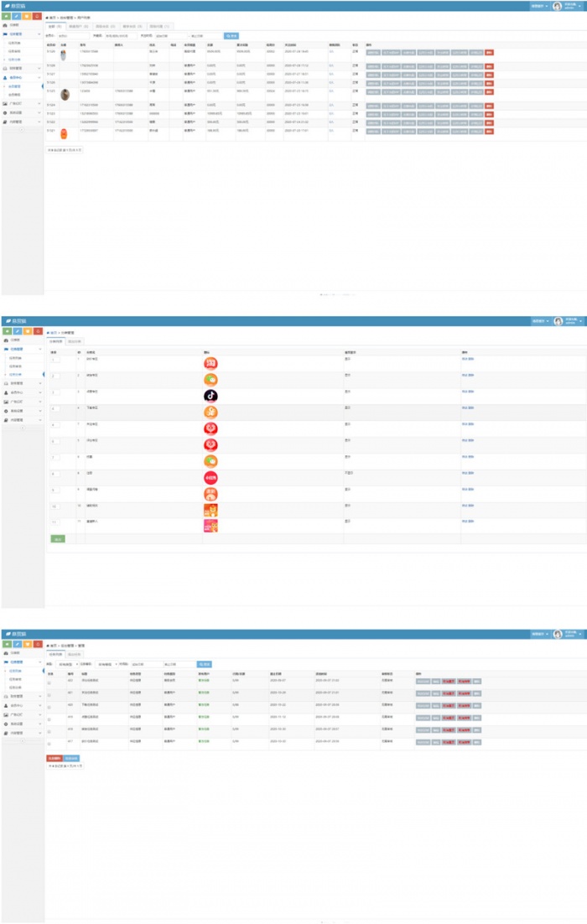Switch to the 全部 tab on the user list page
Screen dimensions: 587x924
point(55,26)
